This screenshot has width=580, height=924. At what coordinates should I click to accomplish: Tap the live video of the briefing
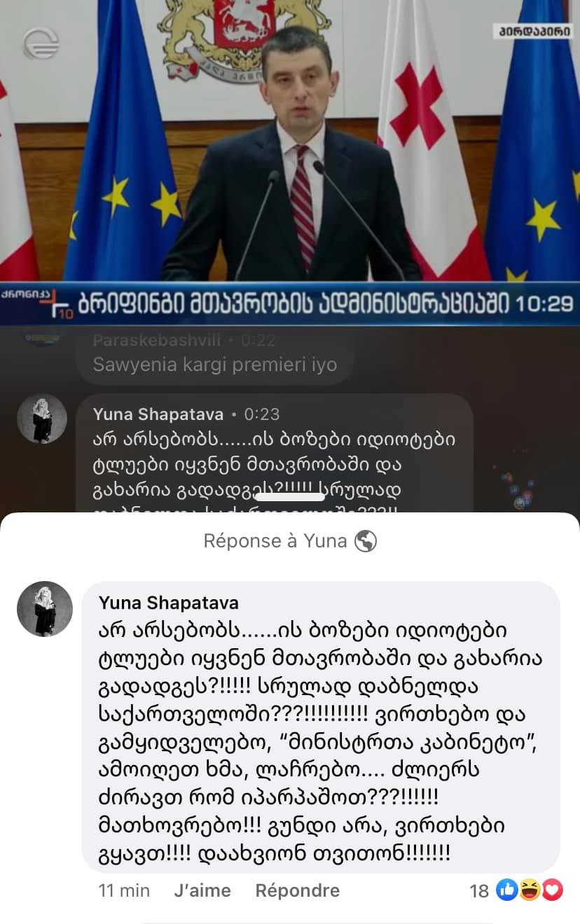coord(290,140)
